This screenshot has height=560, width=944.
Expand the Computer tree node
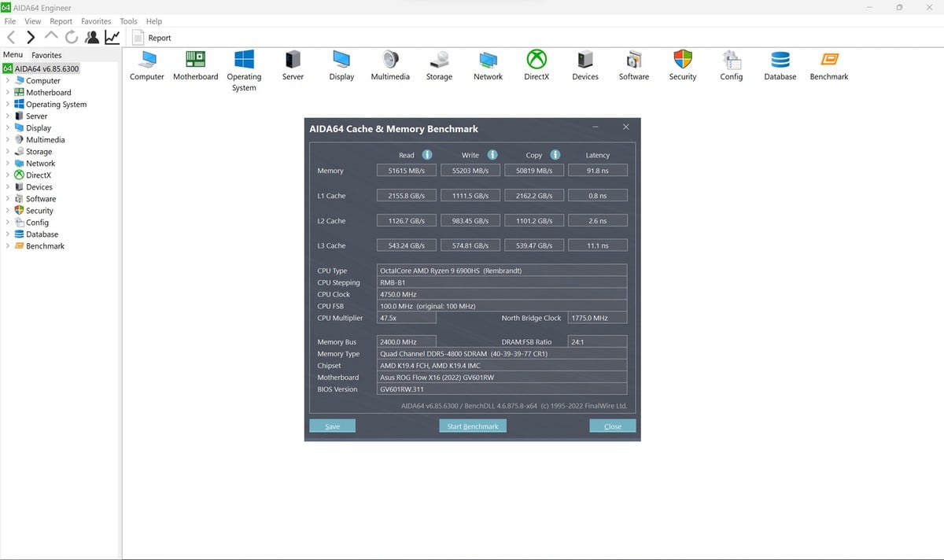[8, 80]
